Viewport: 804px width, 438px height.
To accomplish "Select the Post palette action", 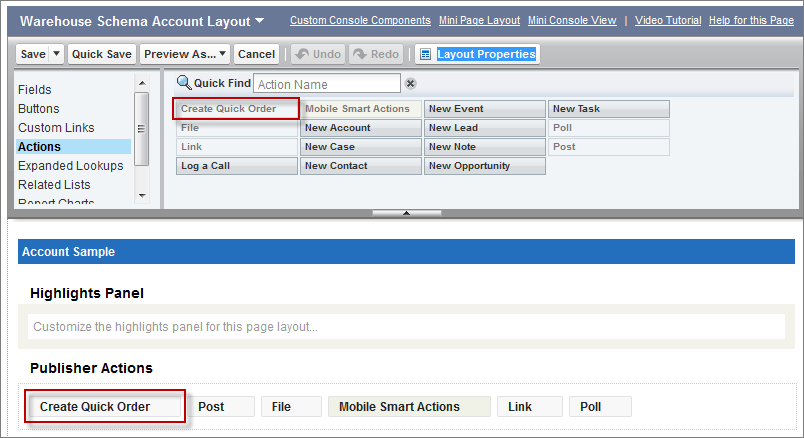I will [609, 147].
